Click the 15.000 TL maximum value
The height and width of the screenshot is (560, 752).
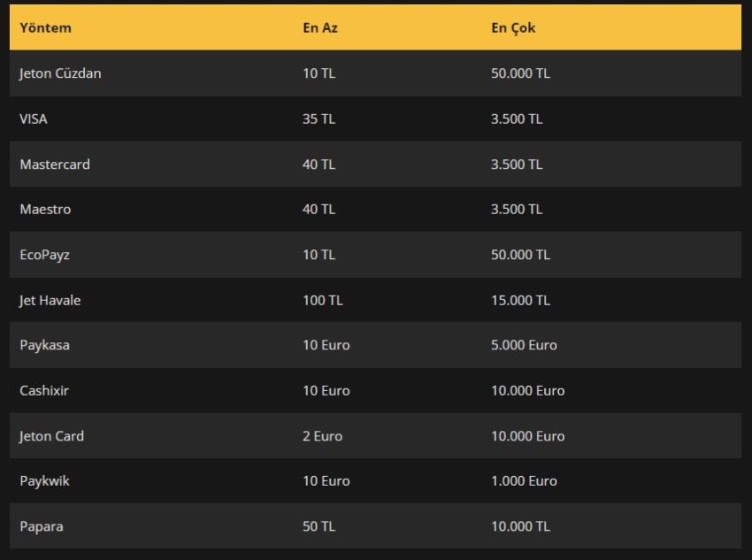click(520, 300)
